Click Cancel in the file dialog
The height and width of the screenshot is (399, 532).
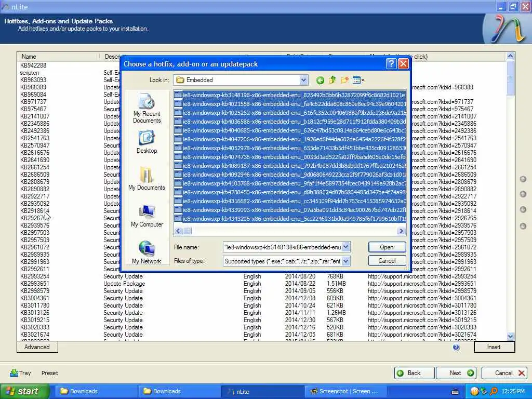387,261
